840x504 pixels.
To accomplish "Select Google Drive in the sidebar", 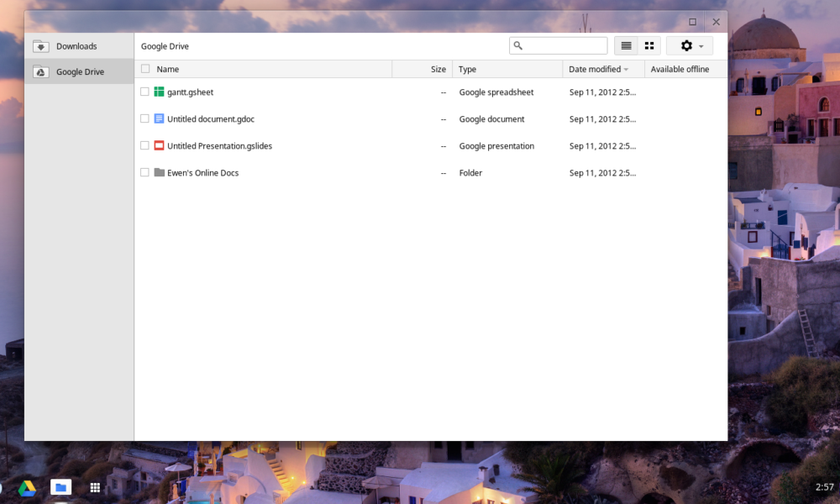I will (79, 71).
